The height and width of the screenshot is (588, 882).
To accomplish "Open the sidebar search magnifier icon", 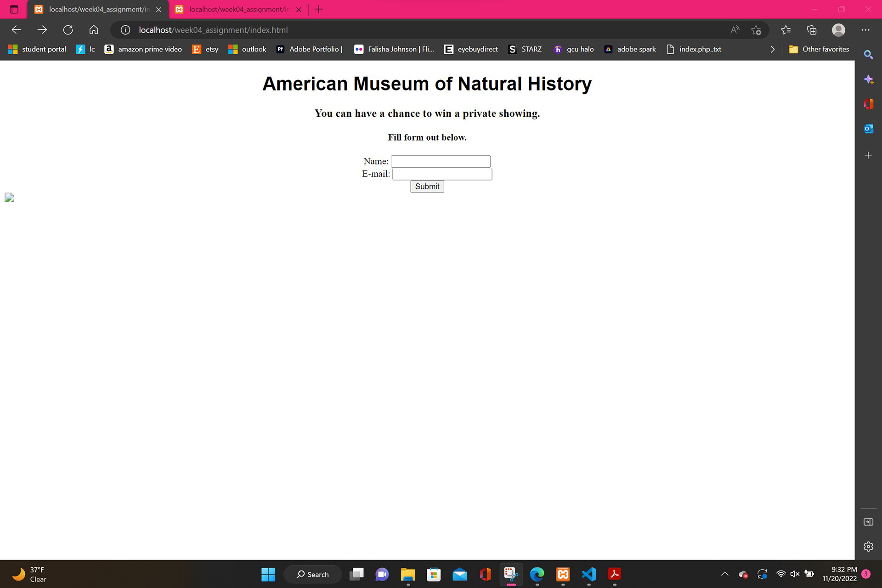I will (x=868, y=55).
